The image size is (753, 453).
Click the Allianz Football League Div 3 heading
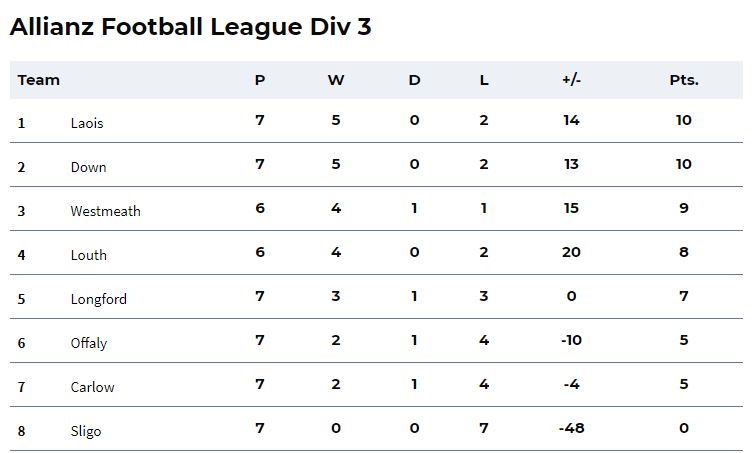pos(191,27)
